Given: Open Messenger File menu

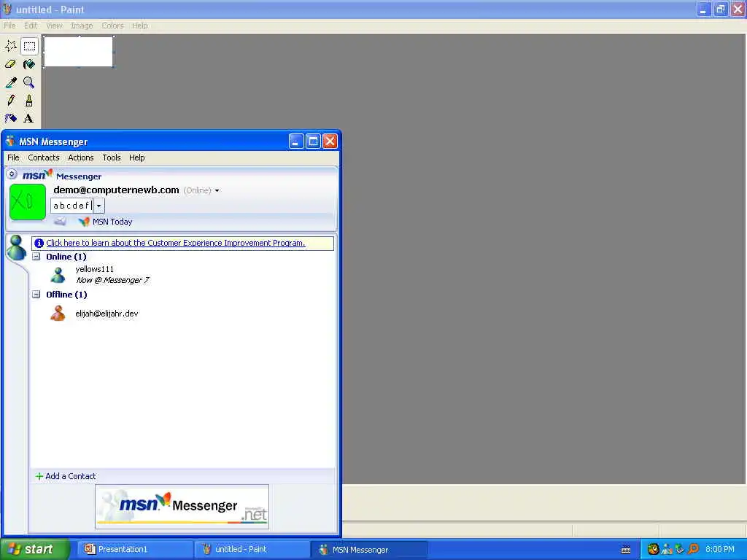Looking at the screenshot, I should (x=13, y=157).
